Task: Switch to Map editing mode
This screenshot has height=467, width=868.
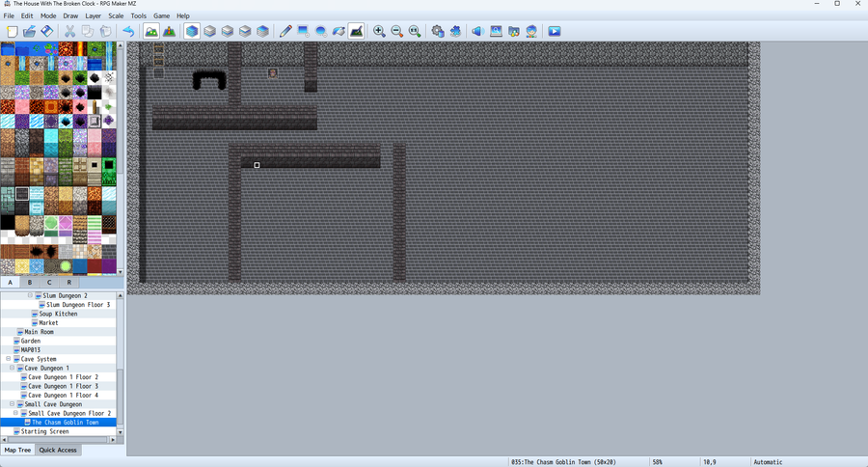Action: point(151,32)
